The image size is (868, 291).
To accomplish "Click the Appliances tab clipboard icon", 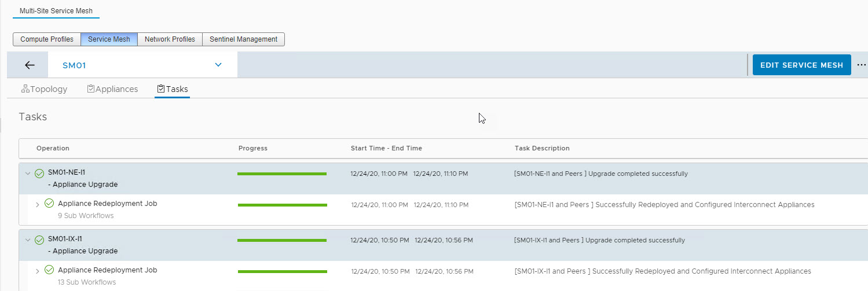I will [90, 89].
